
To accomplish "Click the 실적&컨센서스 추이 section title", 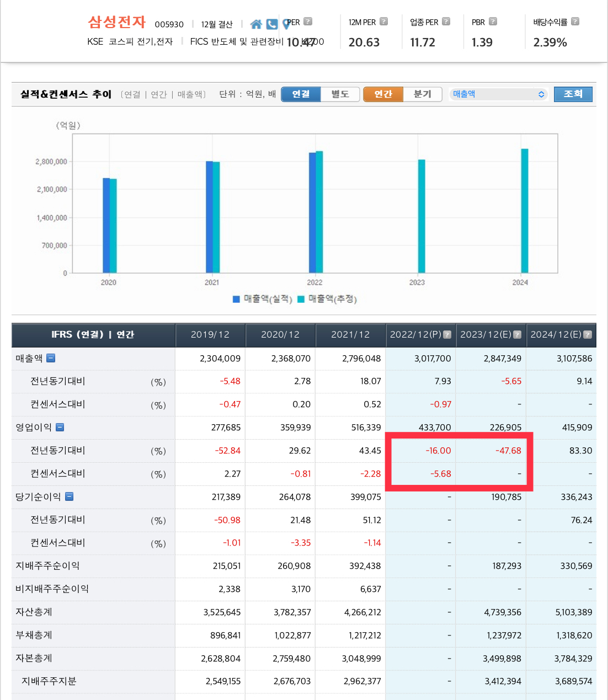I will [x=66, y=94].
